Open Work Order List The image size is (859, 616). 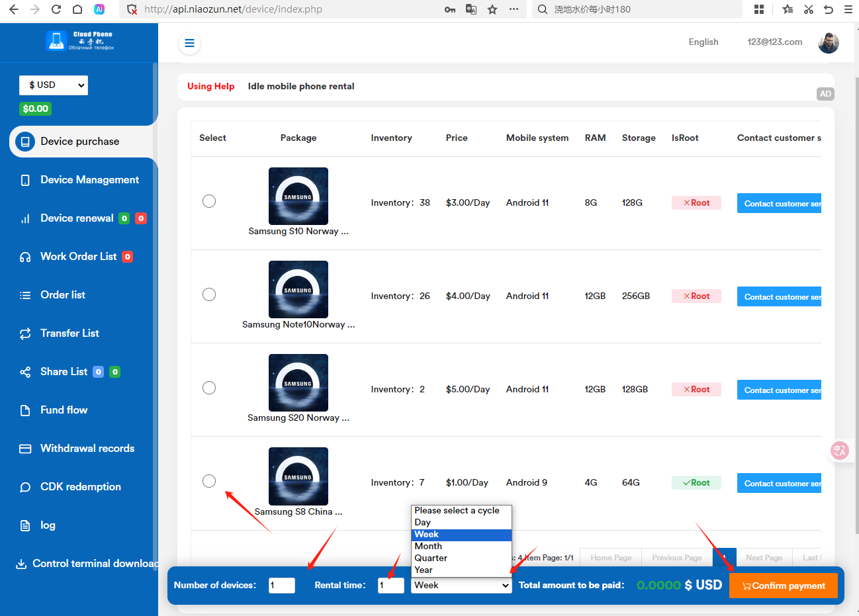pyautogui.click(x=79, y=257)
